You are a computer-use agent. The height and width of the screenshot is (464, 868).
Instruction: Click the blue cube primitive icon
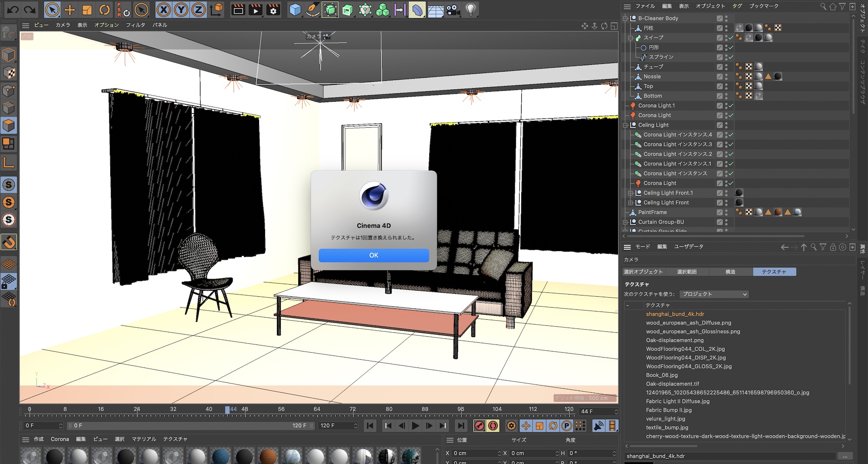295,10
